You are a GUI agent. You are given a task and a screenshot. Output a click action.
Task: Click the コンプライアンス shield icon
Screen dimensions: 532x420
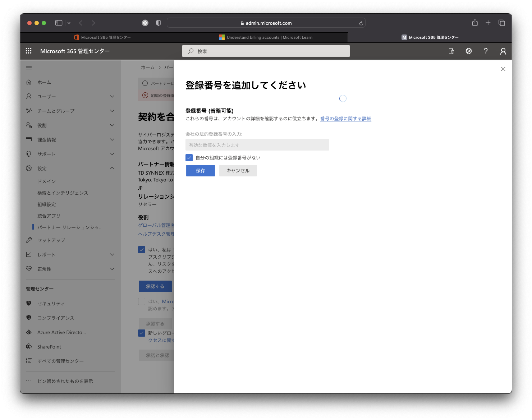(x=29, y=318)
